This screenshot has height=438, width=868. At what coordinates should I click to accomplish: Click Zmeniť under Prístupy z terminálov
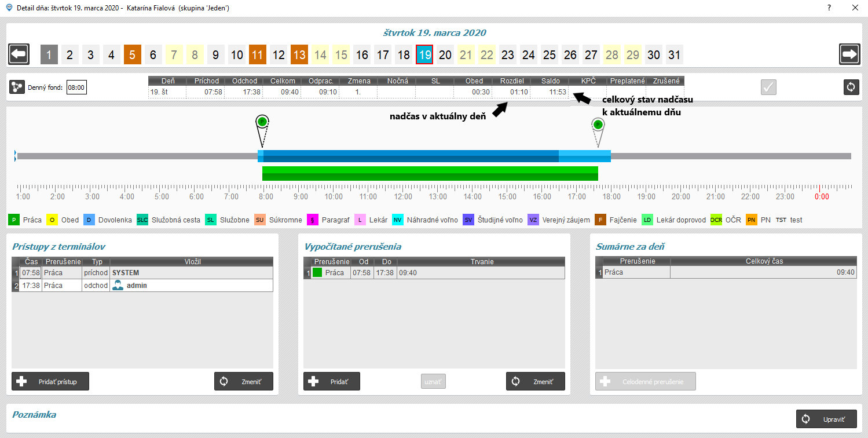(243, 382)
